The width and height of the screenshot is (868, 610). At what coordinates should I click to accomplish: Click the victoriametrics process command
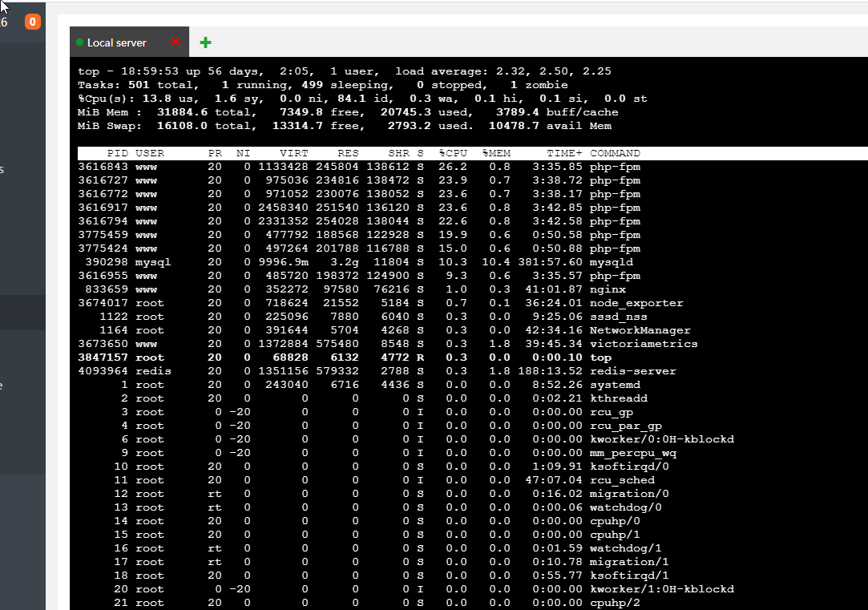pos(644,344)
